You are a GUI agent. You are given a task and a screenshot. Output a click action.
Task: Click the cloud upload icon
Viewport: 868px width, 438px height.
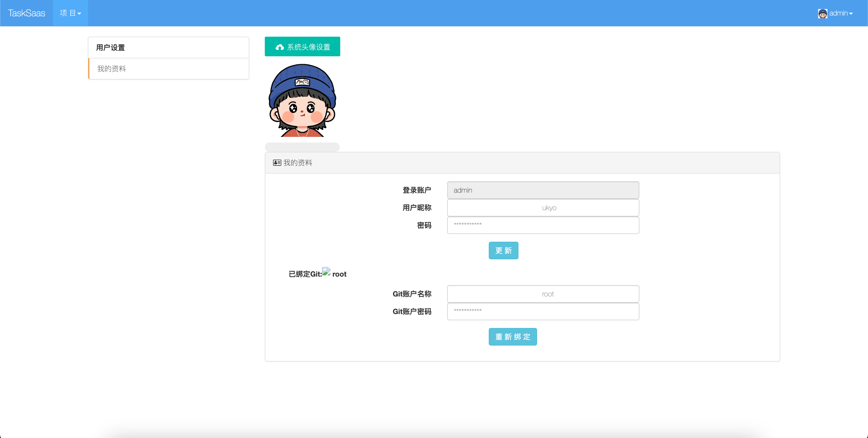click(x=279, y=47)
